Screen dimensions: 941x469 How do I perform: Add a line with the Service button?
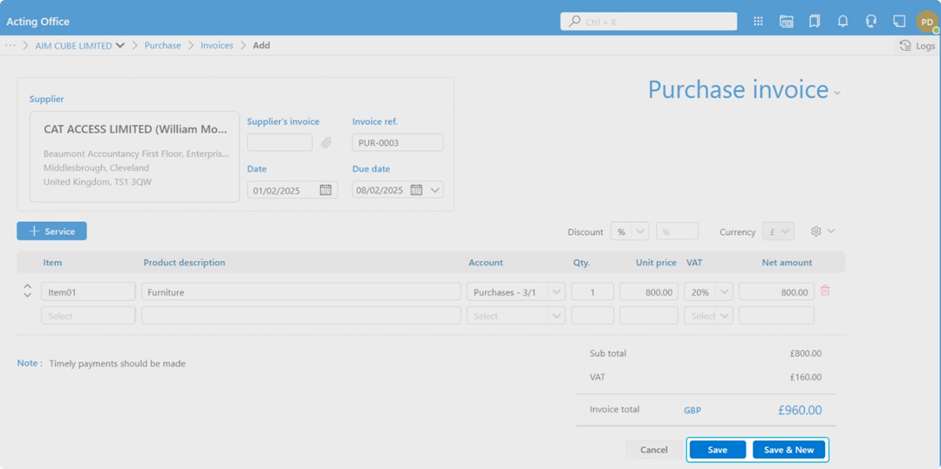52,231
